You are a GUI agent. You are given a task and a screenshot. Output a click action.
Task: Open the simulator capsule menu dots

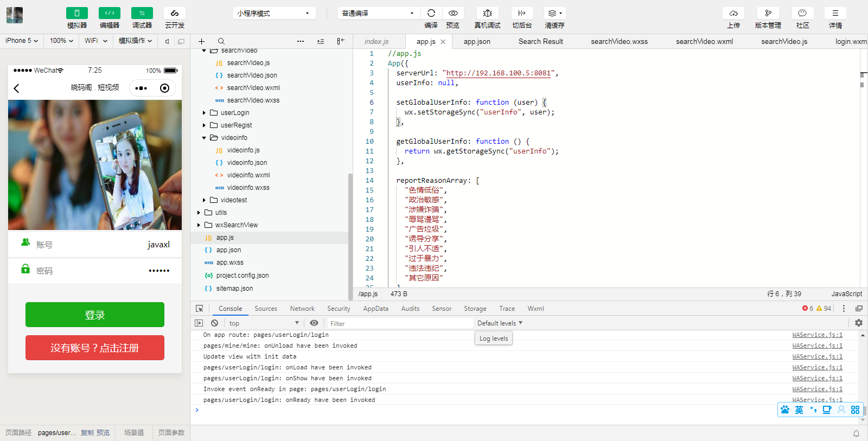141,88
